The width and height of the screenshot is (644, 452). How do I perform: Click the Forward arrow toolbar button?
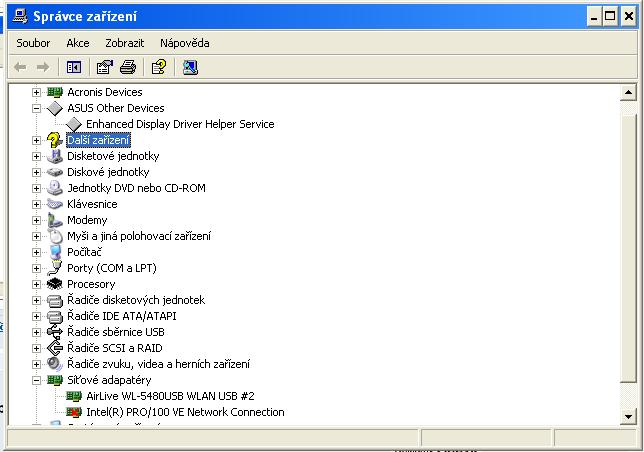tap(43, 67)
